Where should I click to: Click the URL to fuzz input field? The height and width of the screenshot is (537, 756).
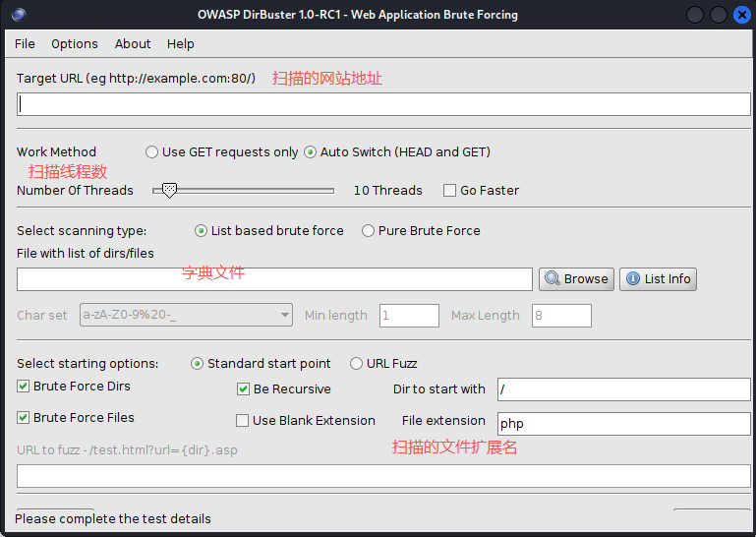(x=383, y=476)
